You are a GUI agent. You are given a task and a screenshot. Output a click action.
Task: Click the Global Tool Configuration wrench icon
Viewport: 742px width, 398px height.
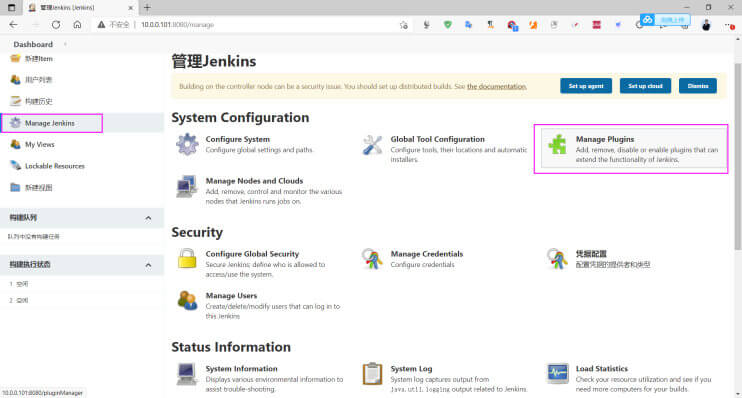tap(372, 145)
